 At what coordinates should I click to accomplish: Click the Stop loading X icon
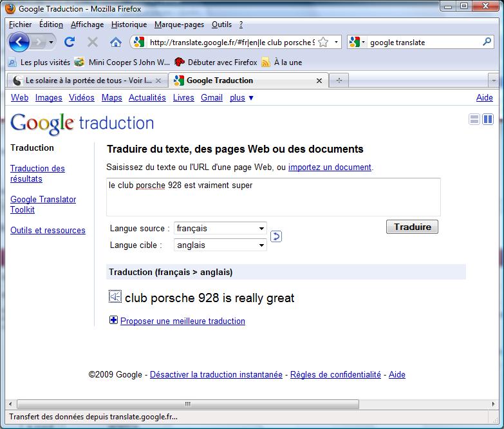click(x=93, y=42)
